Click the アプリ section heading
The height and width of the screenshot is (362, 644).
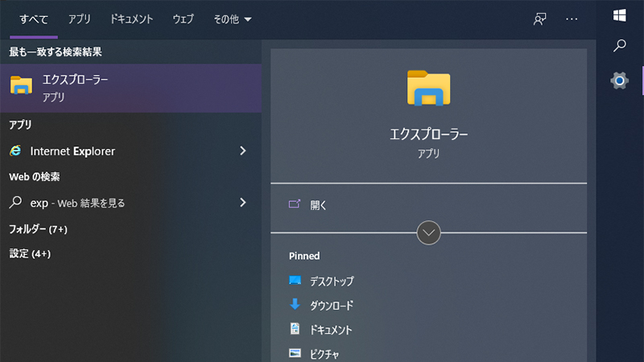coord(20,125)
